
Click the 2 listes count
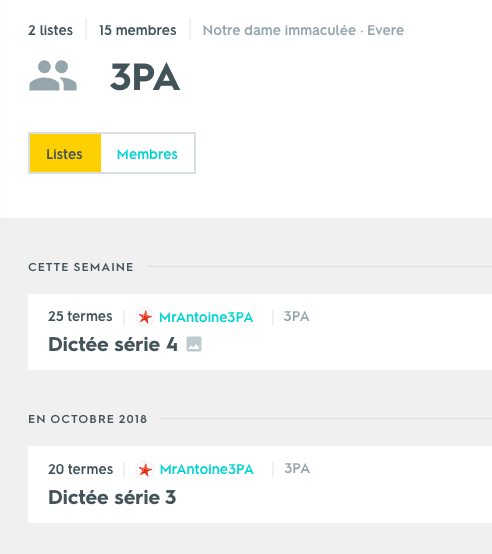click(51, 30)
